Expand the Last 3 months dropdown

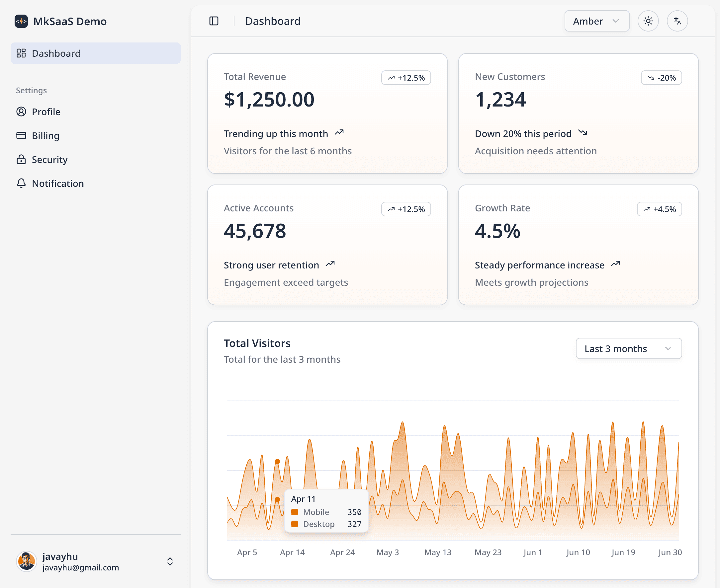(x=628, y=348)
